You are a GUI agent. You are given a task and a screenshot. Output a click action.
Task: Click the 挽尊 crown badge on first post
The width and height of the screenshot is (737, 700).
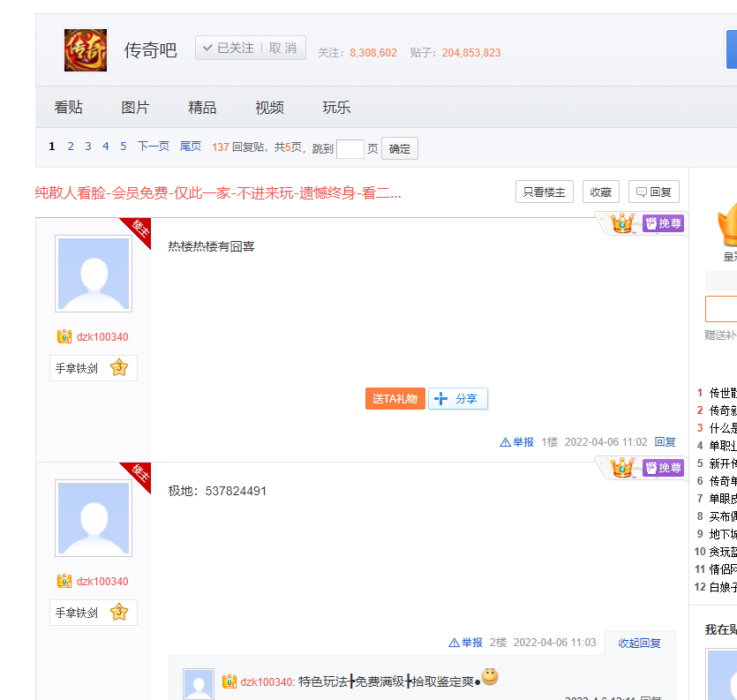click(663, 223)
